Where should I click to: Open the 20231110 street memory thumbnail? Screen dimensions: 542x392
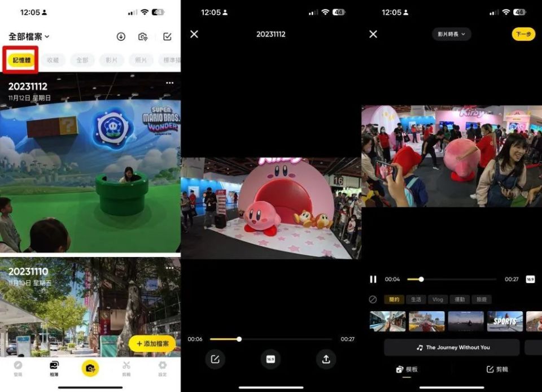click(x=90, y=307)
